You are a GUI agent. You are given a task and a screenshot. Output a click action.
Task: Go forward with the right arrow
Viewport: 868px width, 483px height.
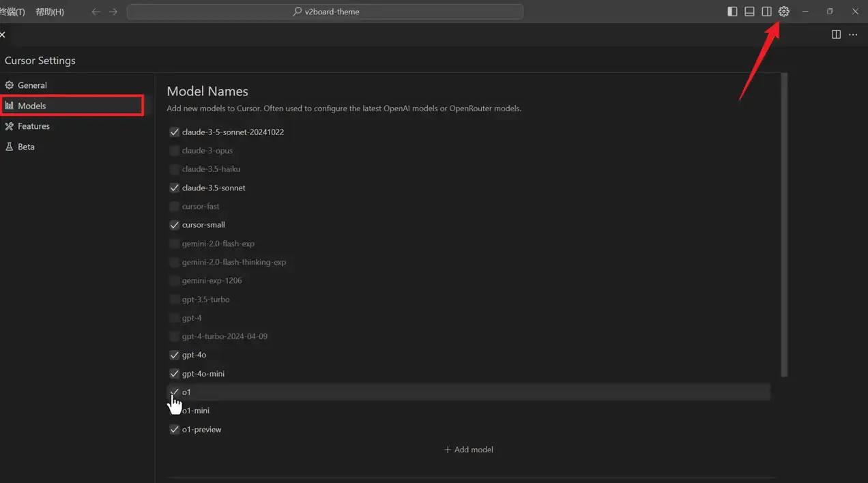tap(113, 12)
